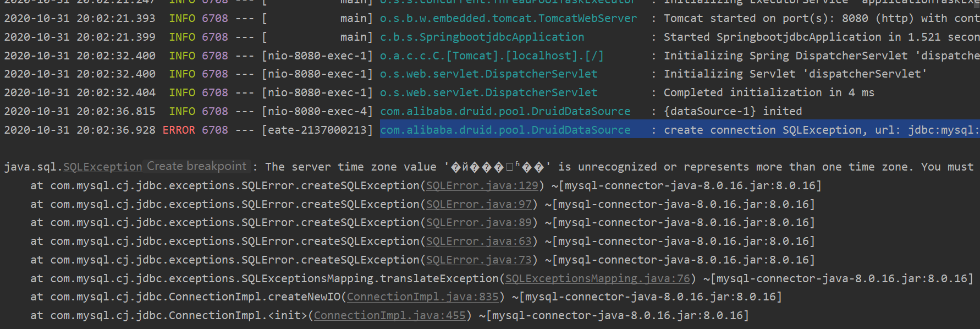This screenshot has width=980, height=329.
Task: Click the [nio-8080-exec-4] thread name
Action: tap(317, 111)
